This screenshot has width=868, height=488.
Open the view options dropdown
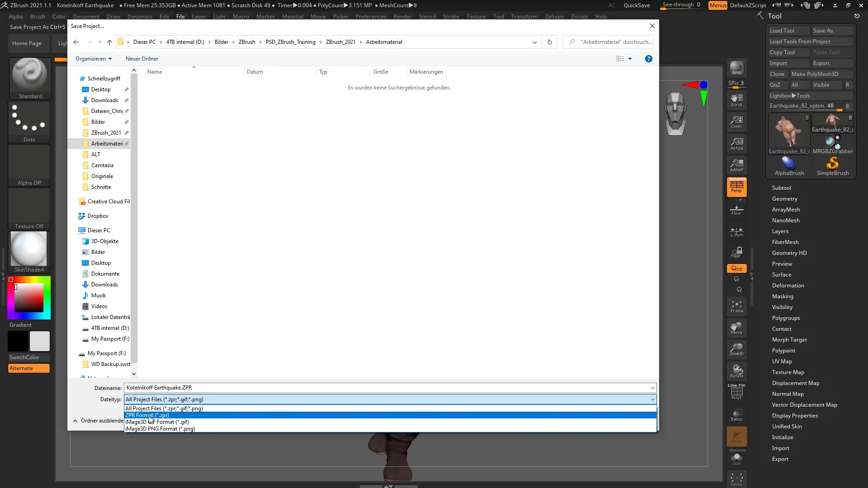[630, 59]
